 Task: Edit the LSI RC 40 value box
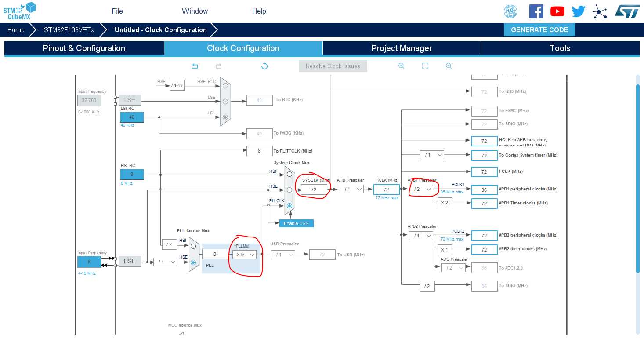click(132, 117)
